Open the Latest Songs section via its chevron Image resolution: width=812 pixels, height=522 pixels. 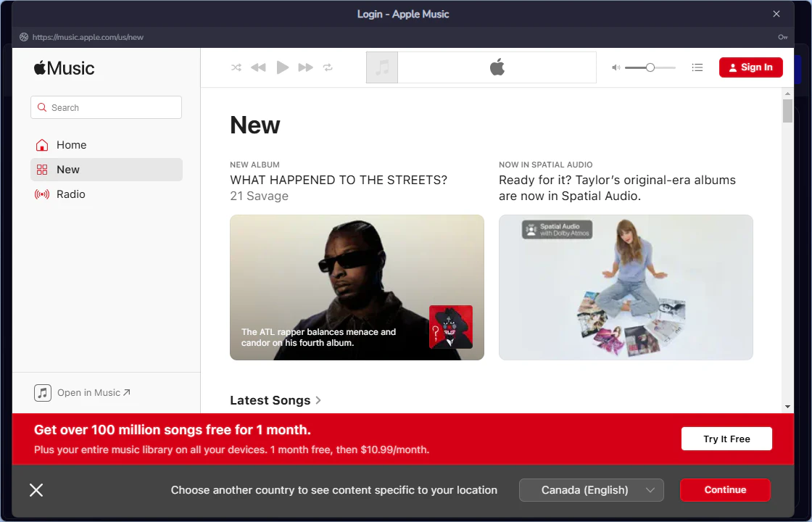pyautogui.click(x=318, y=399)
